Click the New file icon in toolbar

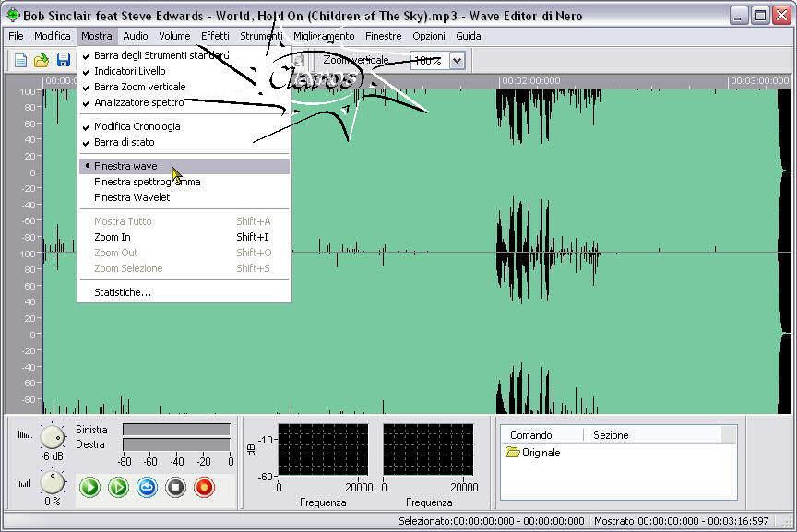pyautogui.click(x=20, y=61)
